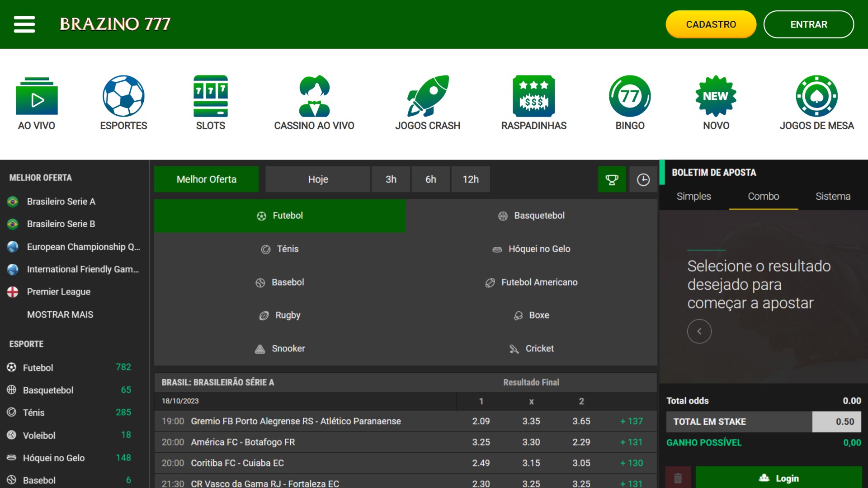Select the 12h time filter
The image size is (868, 488).
(471, 179)
